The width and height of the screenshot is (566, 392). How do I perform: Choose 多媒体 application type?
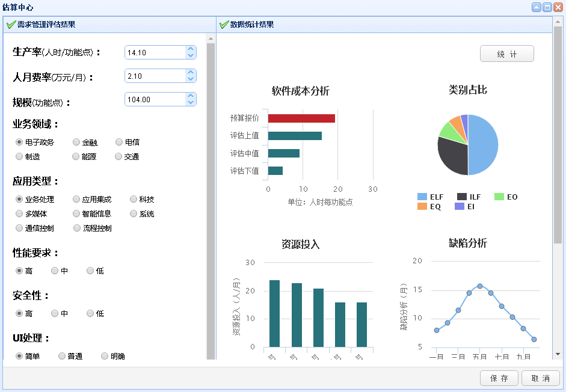pyautogui.click(x=19, y=213)
